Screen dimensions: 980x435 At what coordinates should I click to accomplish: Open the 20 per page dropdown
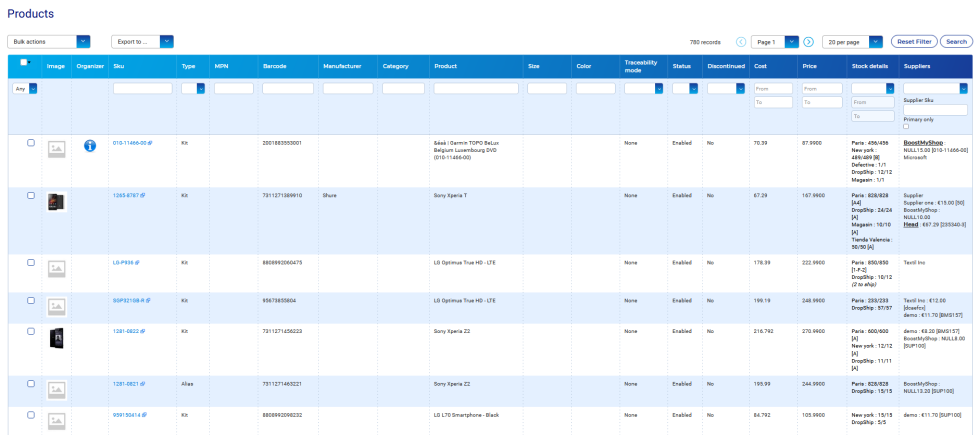pos(852,42)
